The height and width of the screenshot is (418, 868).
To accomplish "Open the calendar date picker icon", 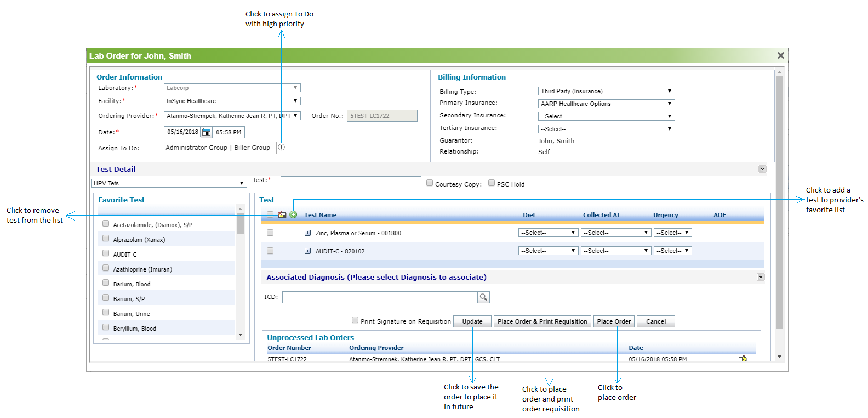I will [206, 132].
